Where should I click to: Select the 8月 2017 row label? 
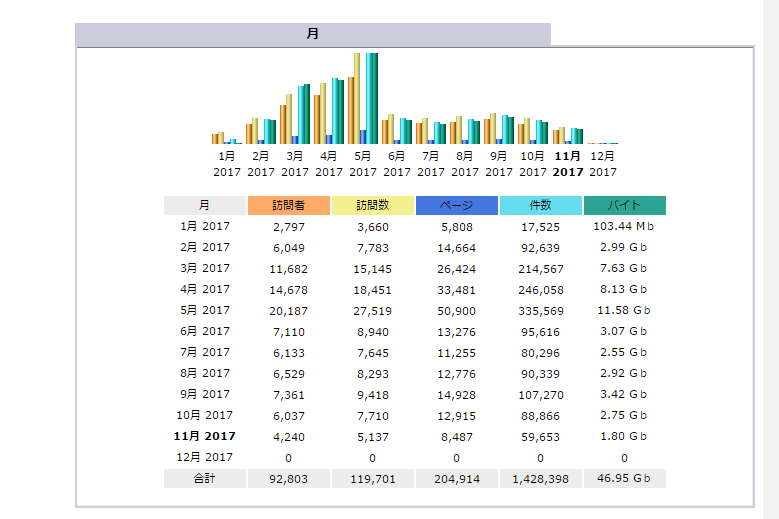pyautogui.click(x=205, y=373)
